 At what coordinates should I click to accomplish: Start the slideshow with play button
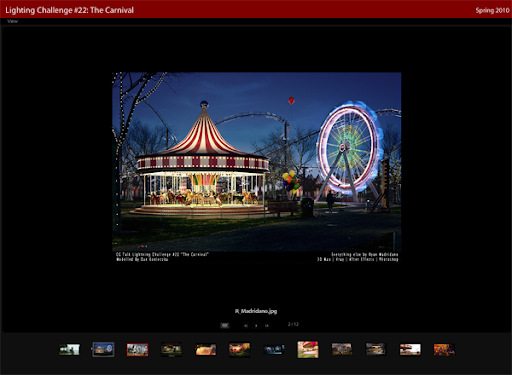(x=256, y=326)
